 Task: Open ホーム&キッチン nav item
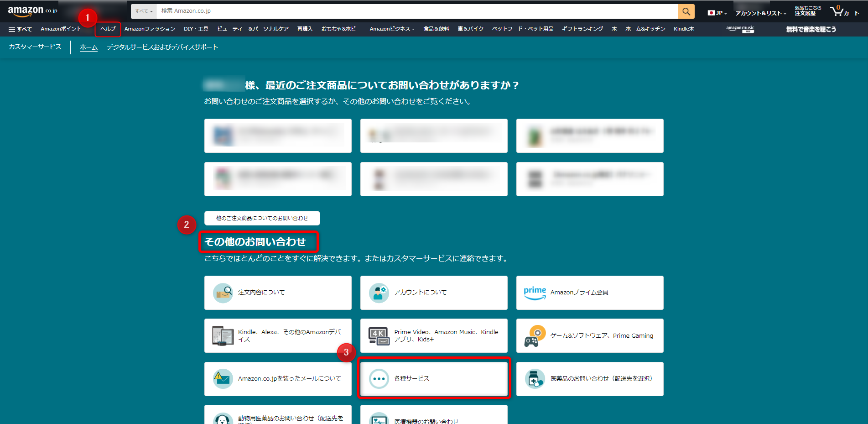pyautogui.click(x=645, y=29)
